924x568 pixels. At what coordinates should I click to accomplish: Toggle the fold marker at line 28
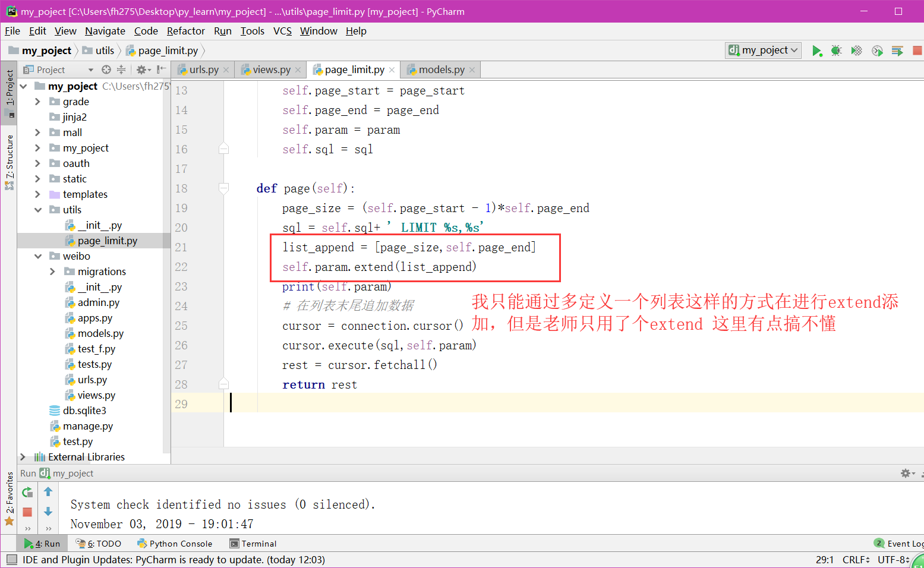pyautogui.click(x=224, y=384)
